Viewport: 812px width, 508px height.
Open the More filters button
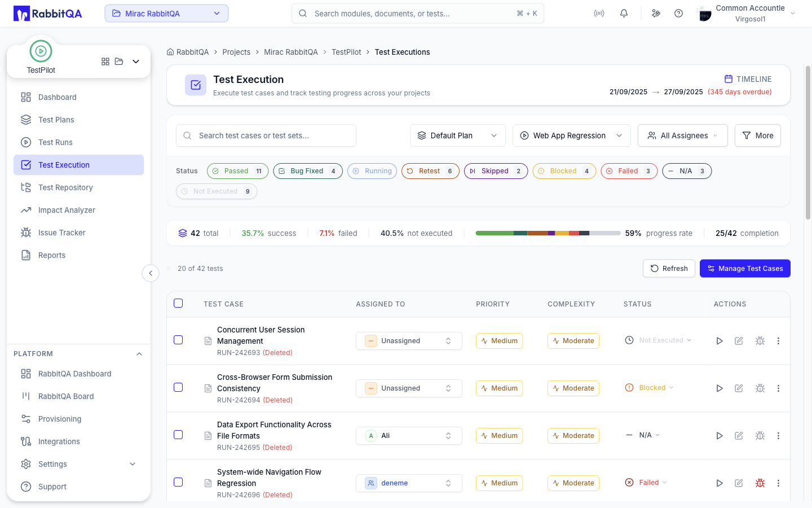tap(758, 135)
